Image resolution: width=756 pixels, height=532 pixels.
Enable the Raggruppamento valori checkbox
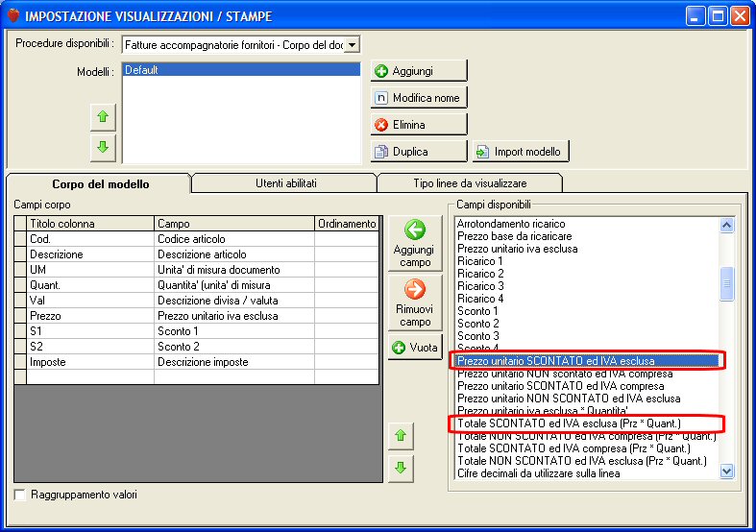click(20, 495)
